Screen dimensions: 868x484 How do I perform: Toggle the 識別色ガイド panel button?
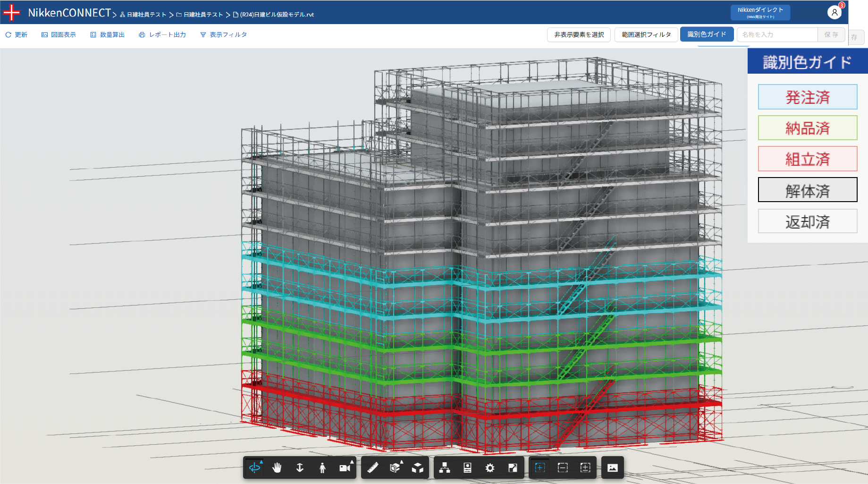coord(707,34)
